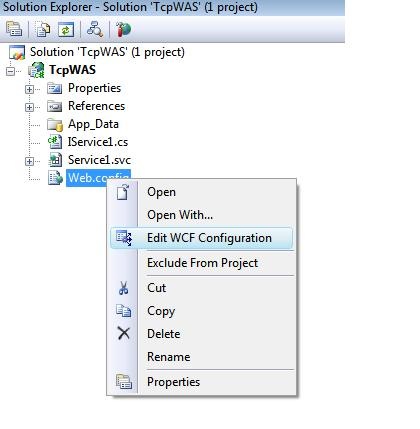420x429 pixels.
Task: Expand the Service1.svc node
Action: pyautogui.click(x=29, y=161)
